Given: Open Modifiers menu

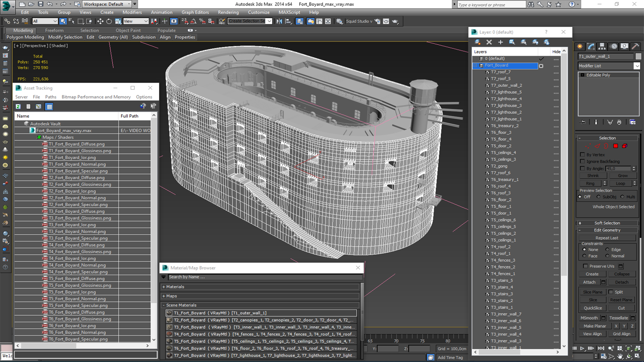Looking at the screenshot, I should tap(132, 12).
